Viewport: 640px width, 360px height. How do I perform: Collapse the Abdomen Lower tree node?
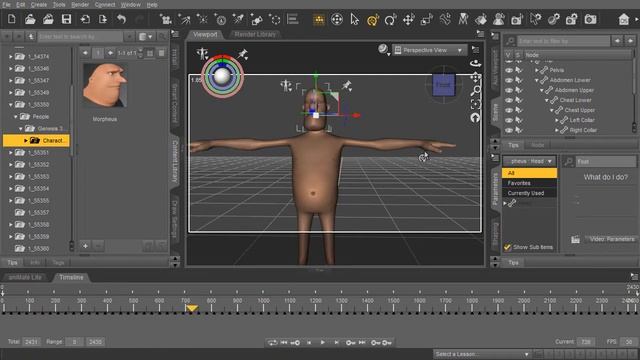[x=537, y=80]
